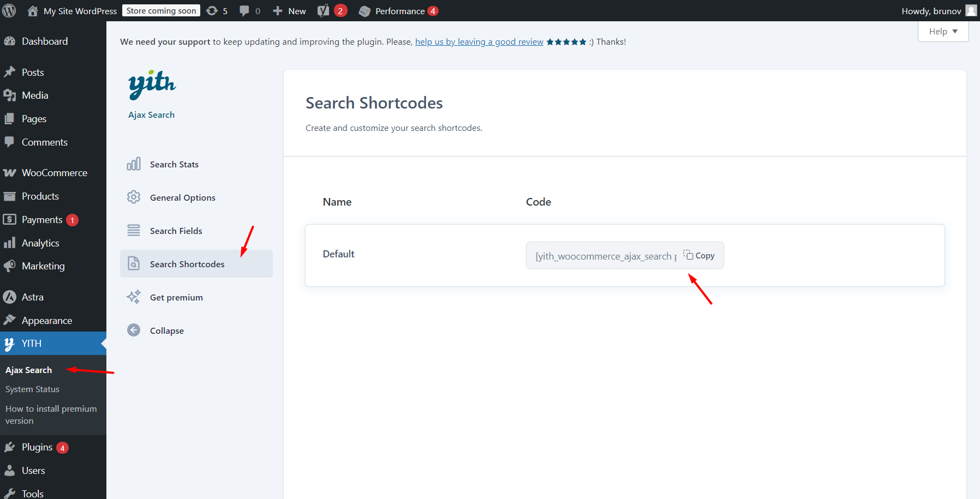Viewport: 980px width, 499px height.
Task: Open How to install premium version
Action: click(51, 414)
